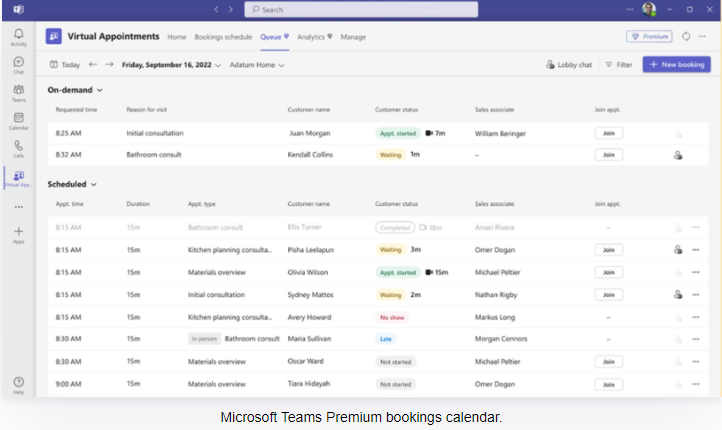Open Teams in the left sidebar
The height and width of the screenshot is (430, 722).
[18, 93]
